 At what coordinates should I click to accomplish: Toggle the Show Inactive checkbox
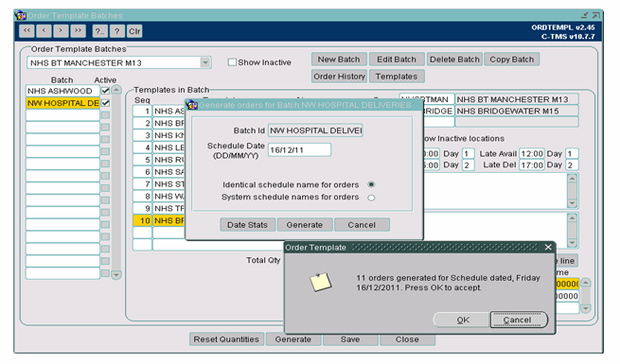coord(232,62)
